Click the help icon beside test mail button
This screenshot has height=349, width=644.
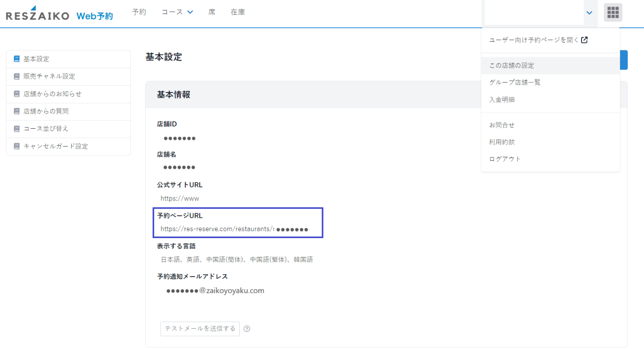247,329
